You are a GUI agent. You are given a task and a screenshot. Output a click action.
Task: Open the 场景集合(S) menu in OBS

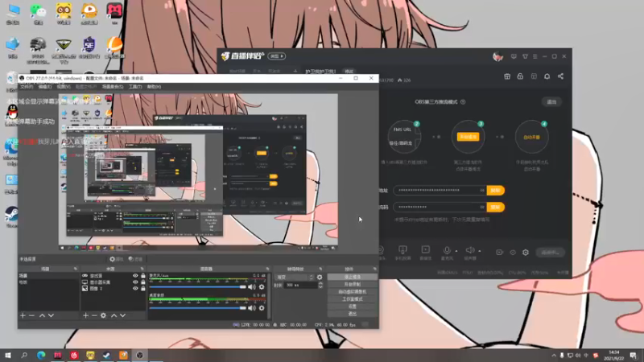[113, 87]
